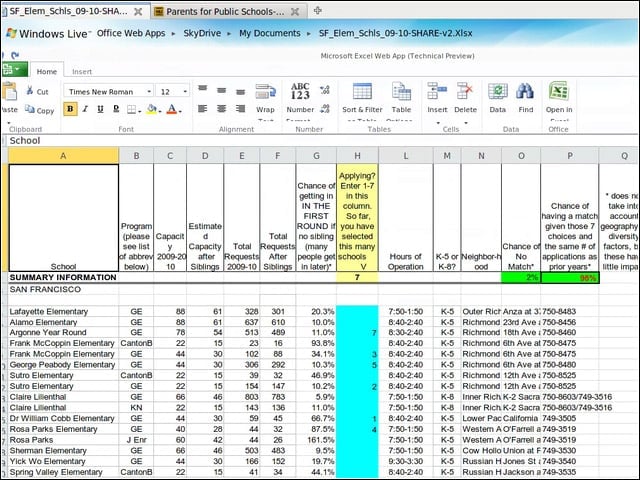Toggle Italic formatting
The width and height of the screenshot is (640, 480).
[x=85, y=109]
